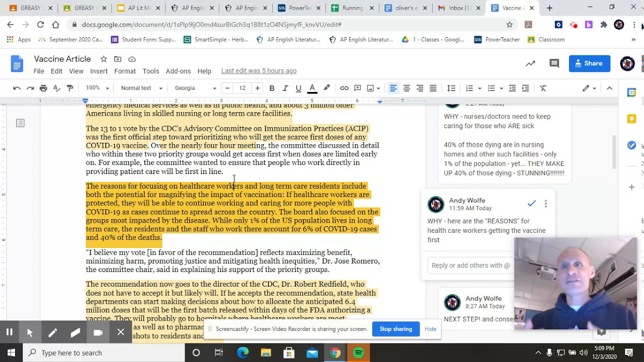Open comment history icon near Share
This screenshot has width=644, height=362.
554,63
